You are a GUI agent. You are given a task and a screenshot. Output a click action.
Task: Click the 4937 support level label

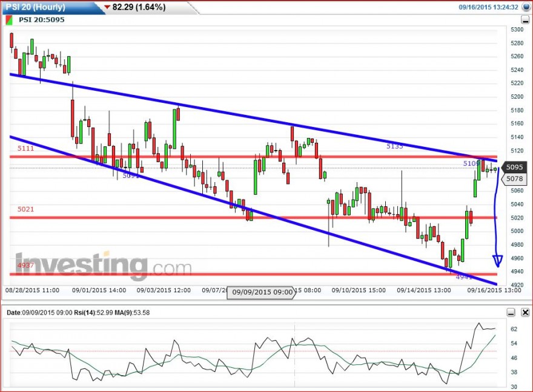coord(26,265)
